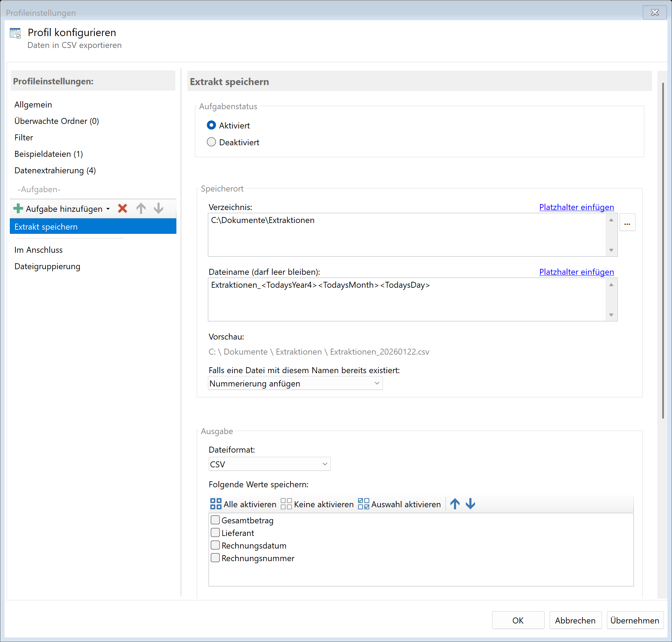The width and height of the screenshot is (672, 642).
Task: Move value up with blue arrow
Action: click(455, 504)
